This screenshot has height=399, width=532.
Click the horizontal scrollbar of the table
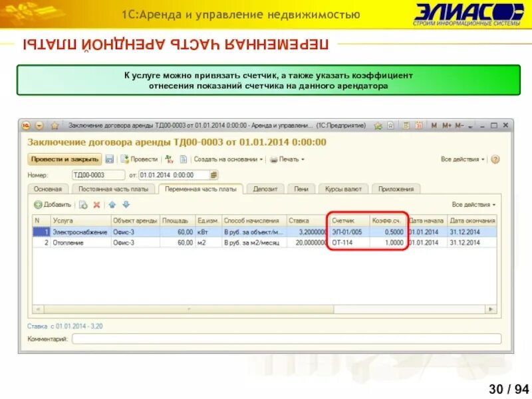pos(189,309)
